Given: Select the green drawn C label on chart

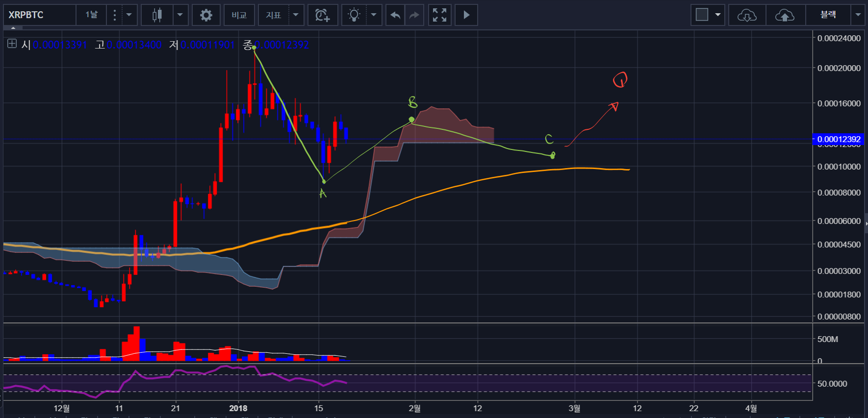Looking at the screenshot, I should coord(549,139).
